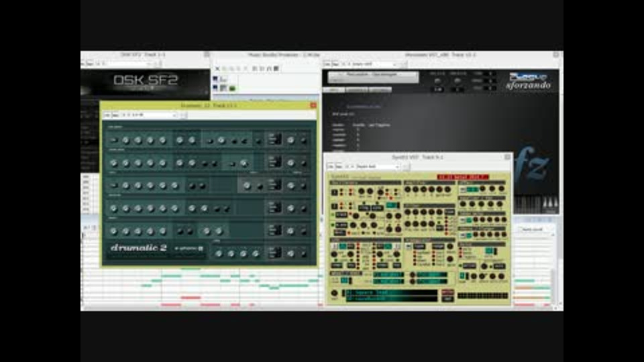Click Synth1 master volume knob beside patch display
The width and height of the screenshot is (644, 362).
tap(334, 293)
